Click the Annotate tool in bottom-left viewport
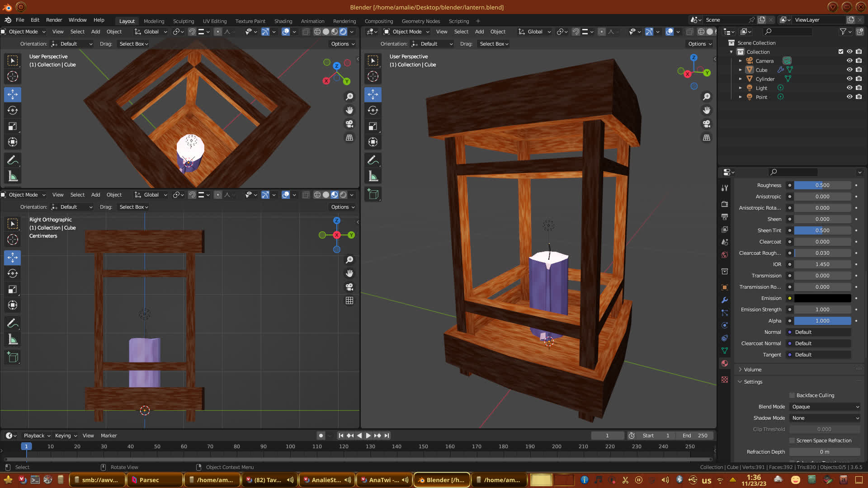The height and width of the screenshot is (488, 868). (13, 323)
